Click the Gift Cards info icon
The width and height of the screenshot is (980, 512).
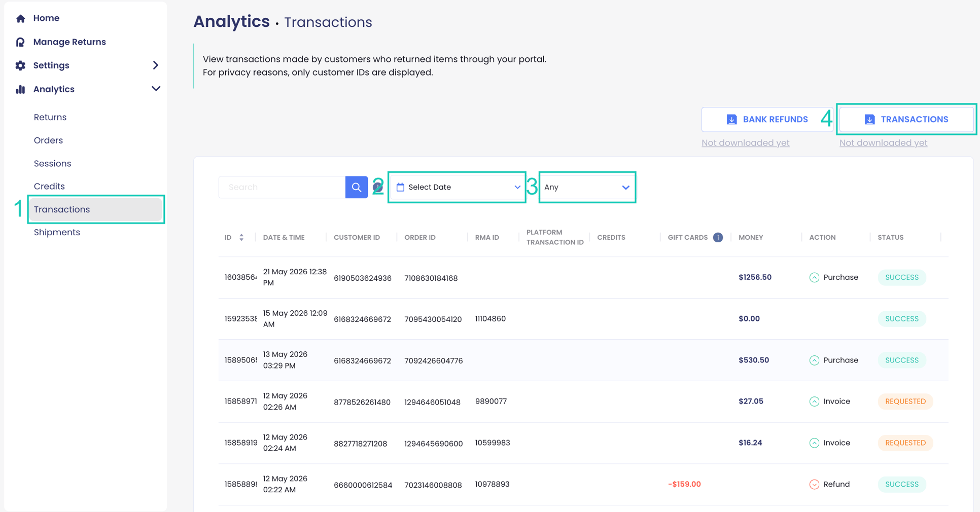(x=718, y=237)
